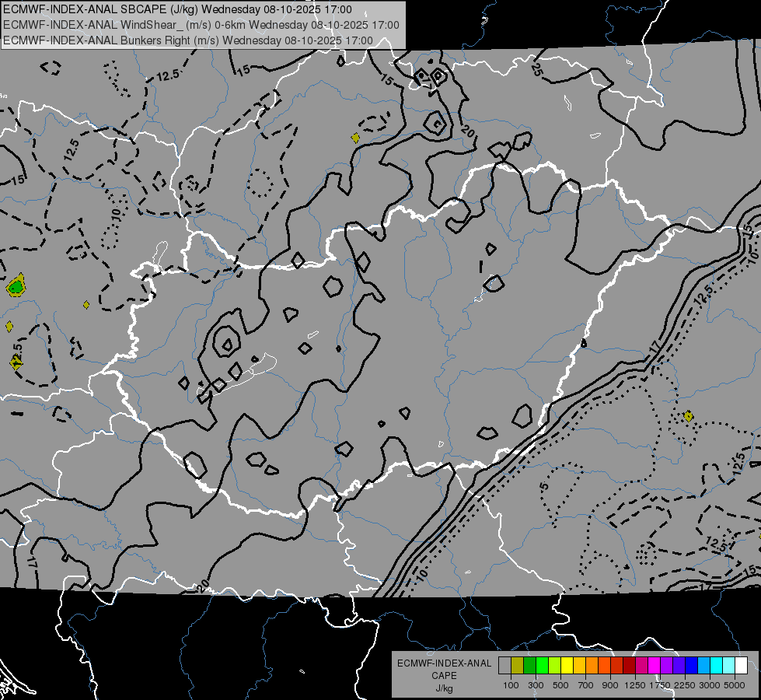Pick the white swatch ending the legend
This screenshot has height=700, width=761.
tap(741, 666)
